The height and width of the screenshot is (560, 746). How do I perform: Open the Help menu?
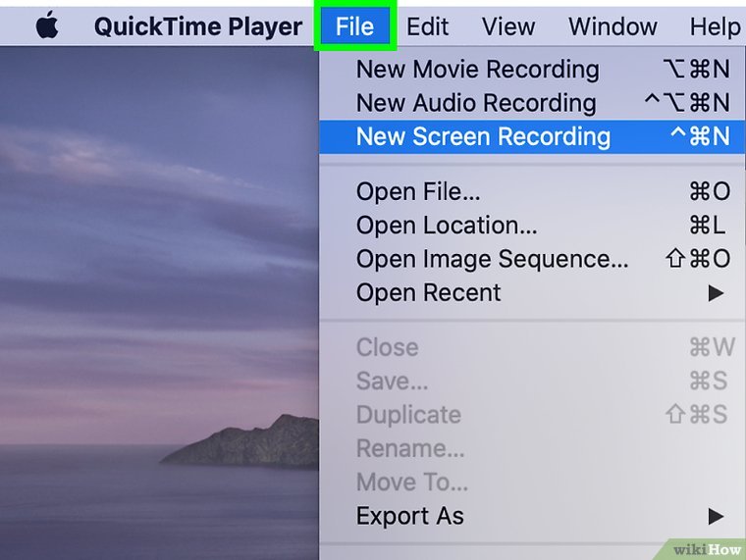coord(715,26)
